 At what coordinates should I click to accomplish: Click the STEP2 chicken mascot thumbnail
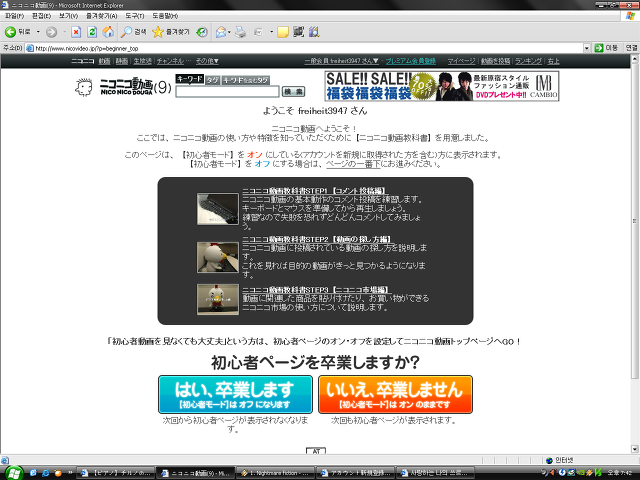coord(218,257)
